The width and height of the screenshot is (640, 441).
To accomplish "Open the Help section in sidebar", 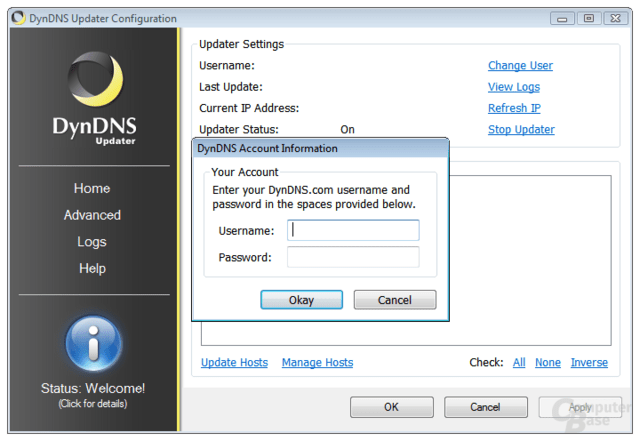I will (92, 268).
